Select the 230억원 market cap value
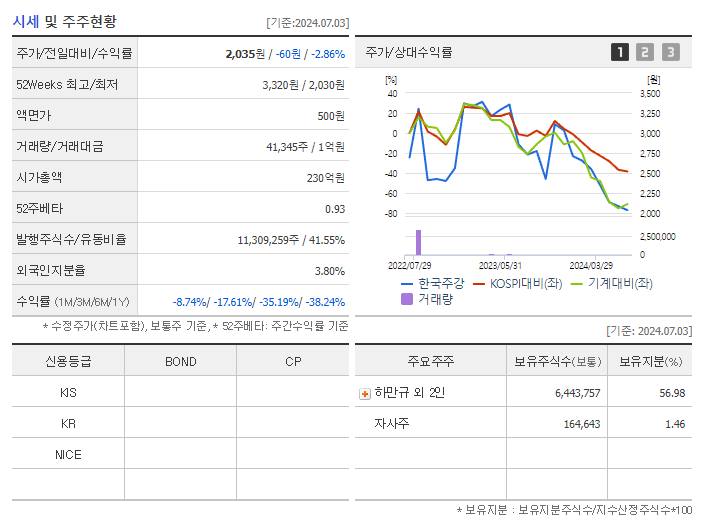This screenshot has height=525, width=702. pyautogui.click(x=325, y=178)
